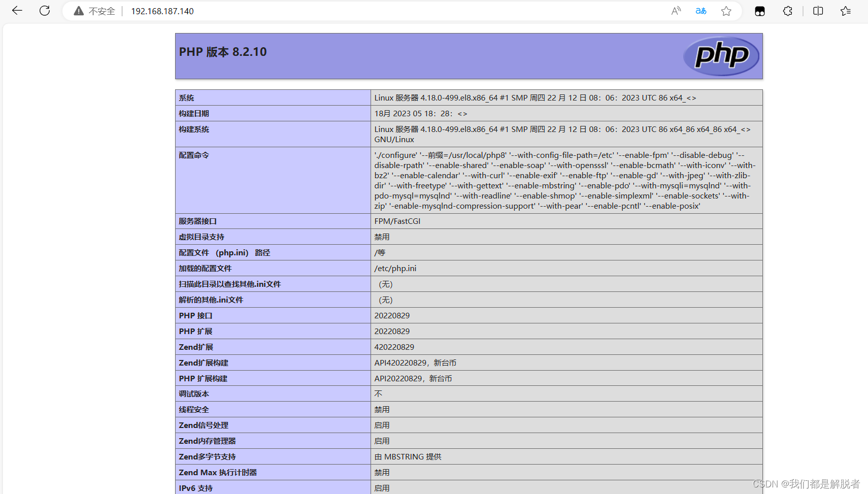Viewport: 868px width, 494px height.
Task: Click the PHP logo image
Action: tap(721, 56)
